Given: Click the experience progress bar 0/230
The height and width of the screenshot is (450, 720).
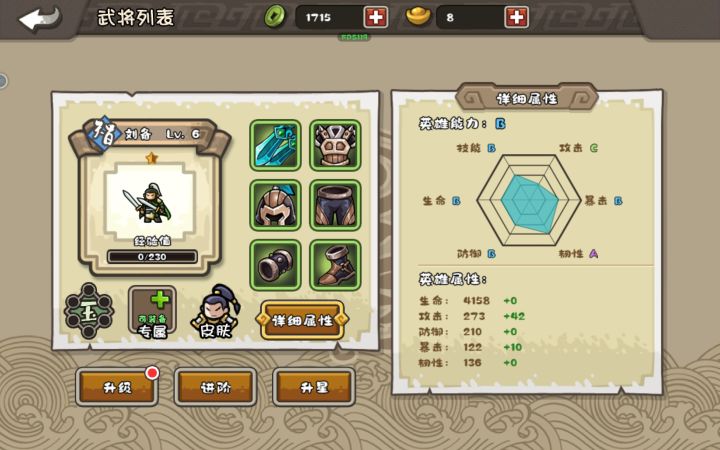Looking at the screenshot, I should point(152,257).
